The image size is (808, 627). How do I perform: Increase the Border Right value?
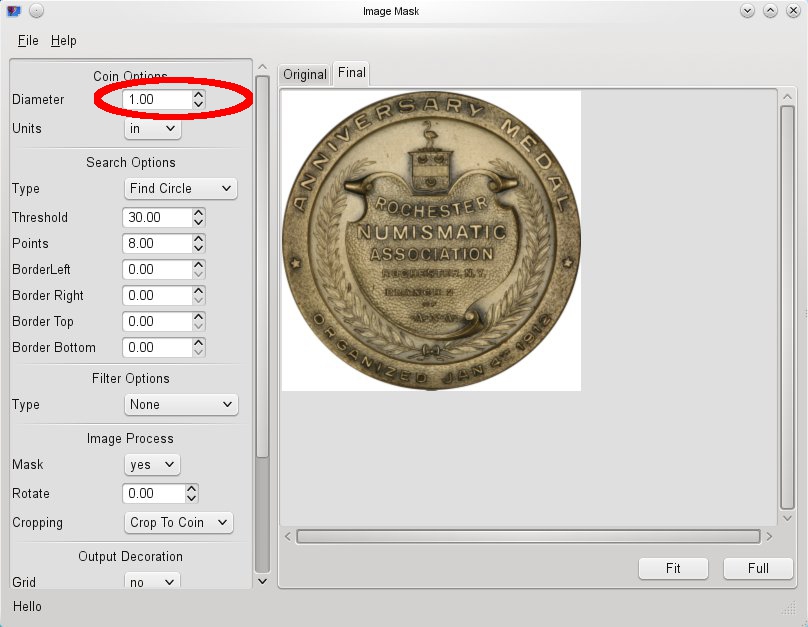(199, 291)
